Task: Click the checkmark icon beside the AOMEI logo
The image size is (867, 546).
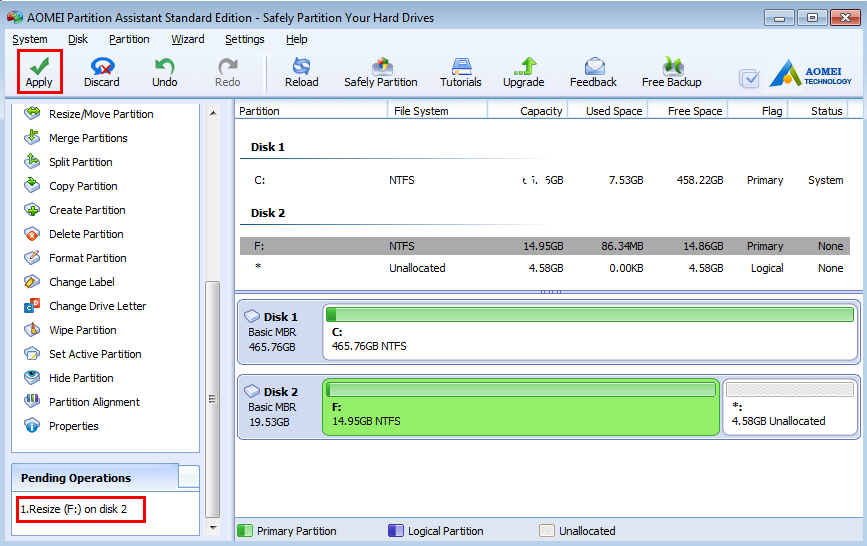Action: click(749, 79)
